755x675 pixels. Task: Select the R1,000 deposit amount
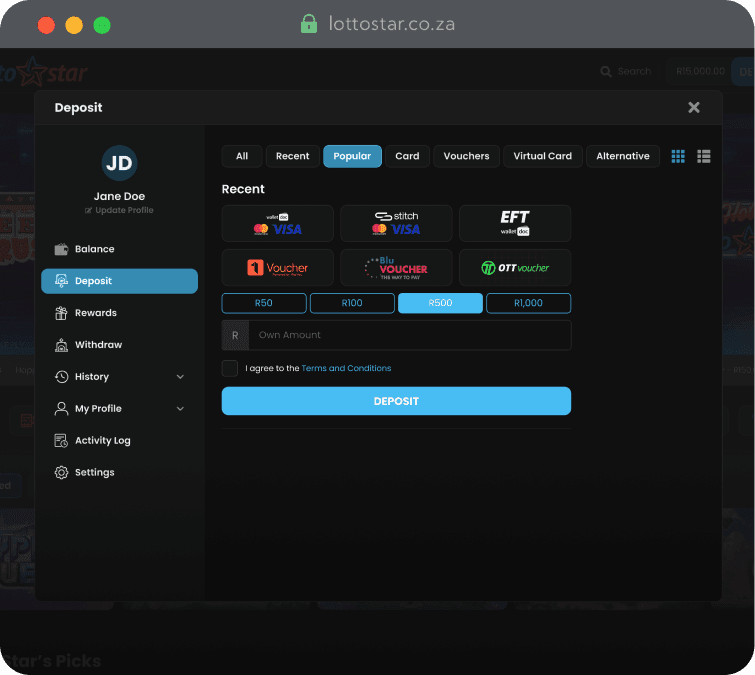528,303
